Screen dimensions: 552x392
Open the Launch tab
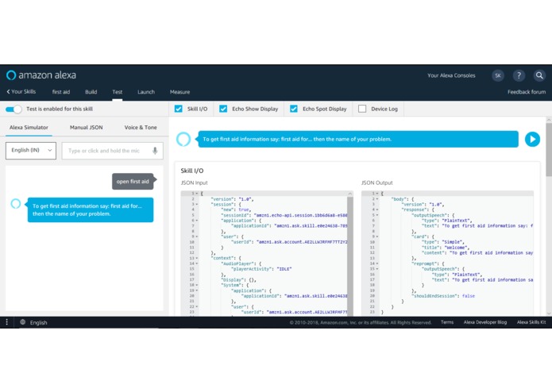pos(146,92)
